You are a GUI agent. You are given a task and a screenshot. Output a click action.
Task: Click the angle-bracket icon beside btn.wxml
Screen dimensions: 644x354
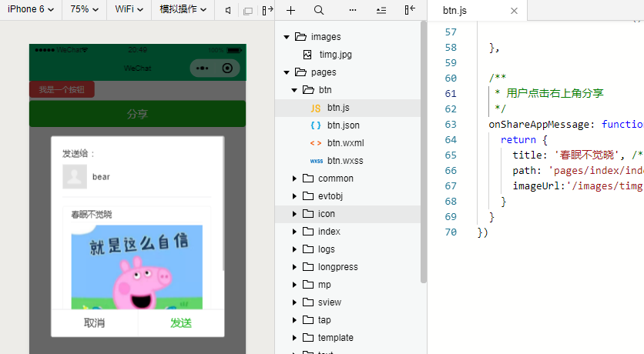coord(315,143)
